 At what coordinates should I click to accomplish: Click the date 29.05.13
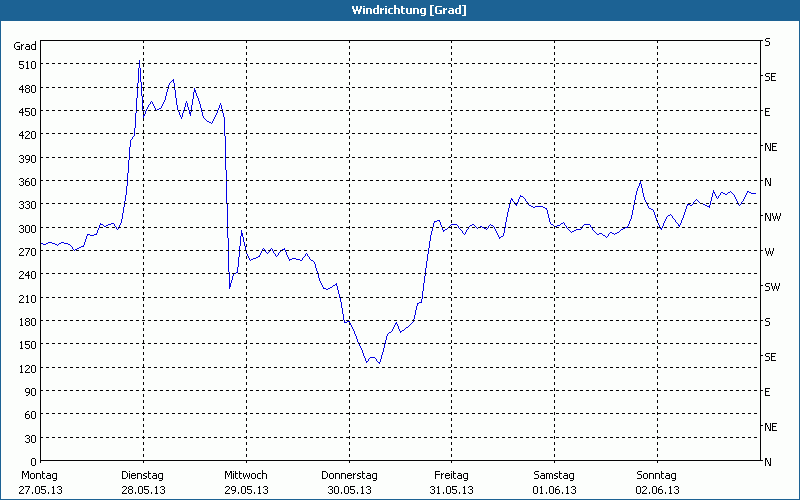point(247,490)
